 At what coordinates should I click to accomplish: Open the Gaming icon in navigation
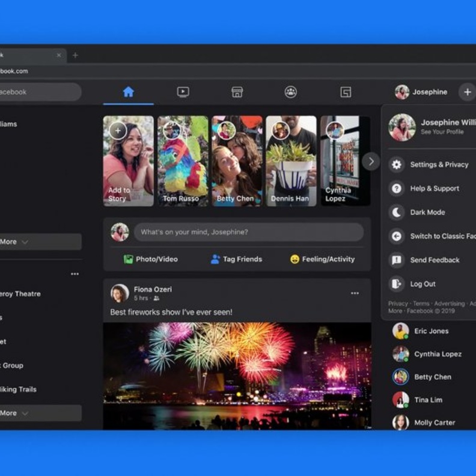(x=346, y=92)
